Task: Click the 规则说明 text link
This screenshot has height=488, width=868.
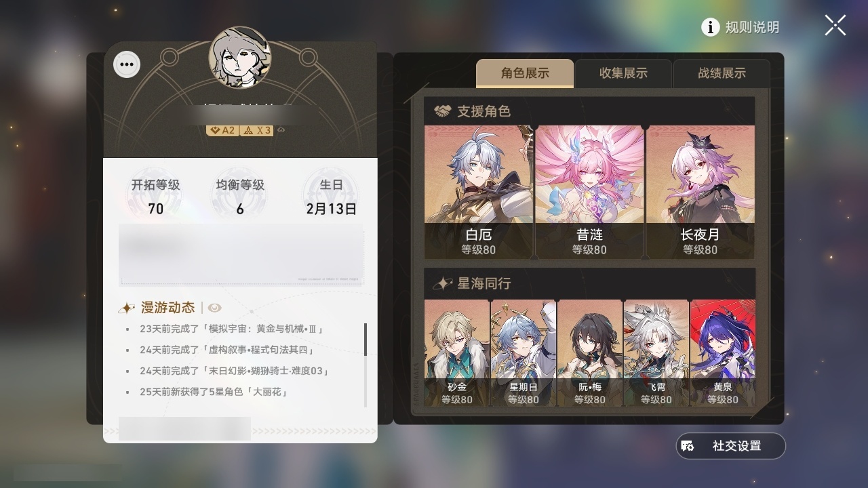Action: [x=752, y=27]
